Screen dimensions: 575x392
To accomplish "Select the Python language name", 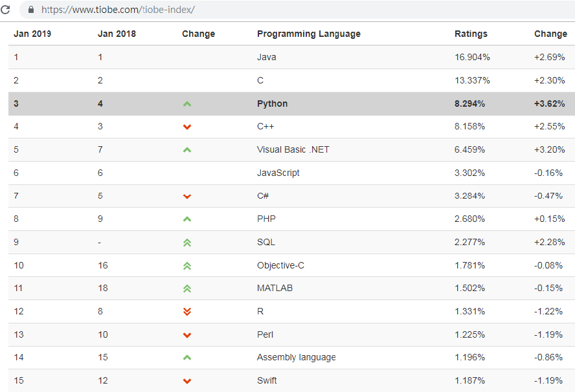I will coord(272,103).
